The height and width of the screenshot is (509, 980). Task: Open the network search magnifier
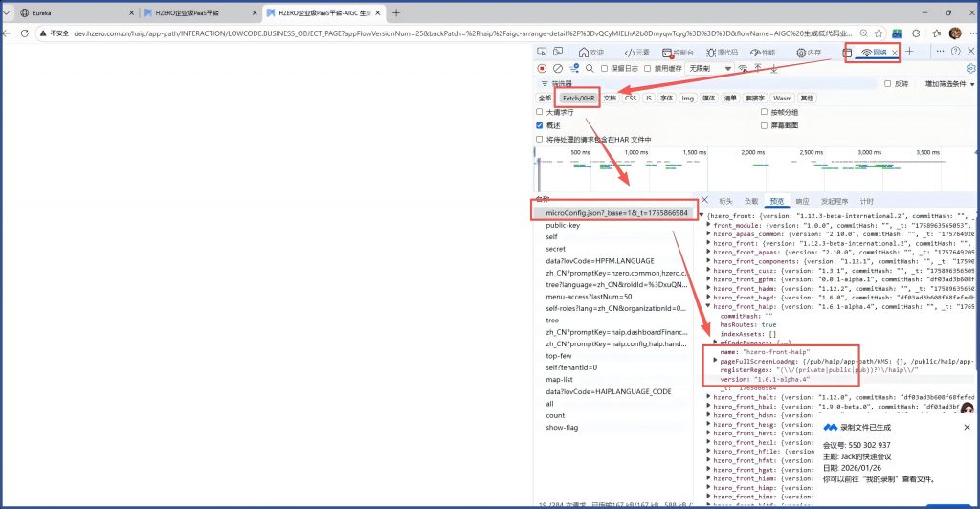tap(590, 68)
